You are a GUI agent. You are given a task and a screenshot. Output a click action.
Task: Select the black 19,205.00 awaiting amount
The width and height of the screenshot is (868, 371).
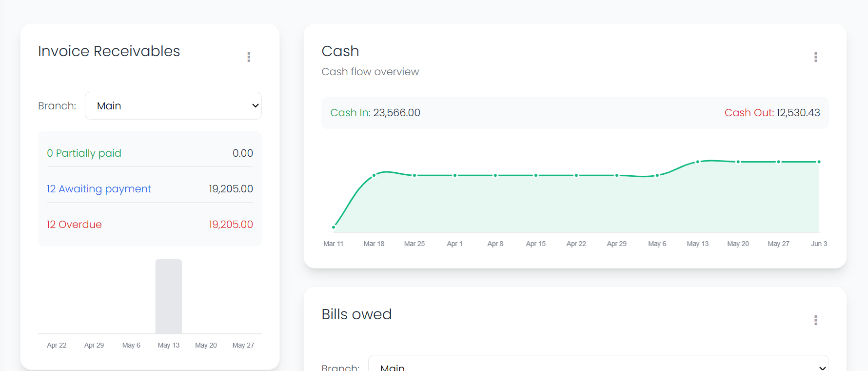click(231, 189)
